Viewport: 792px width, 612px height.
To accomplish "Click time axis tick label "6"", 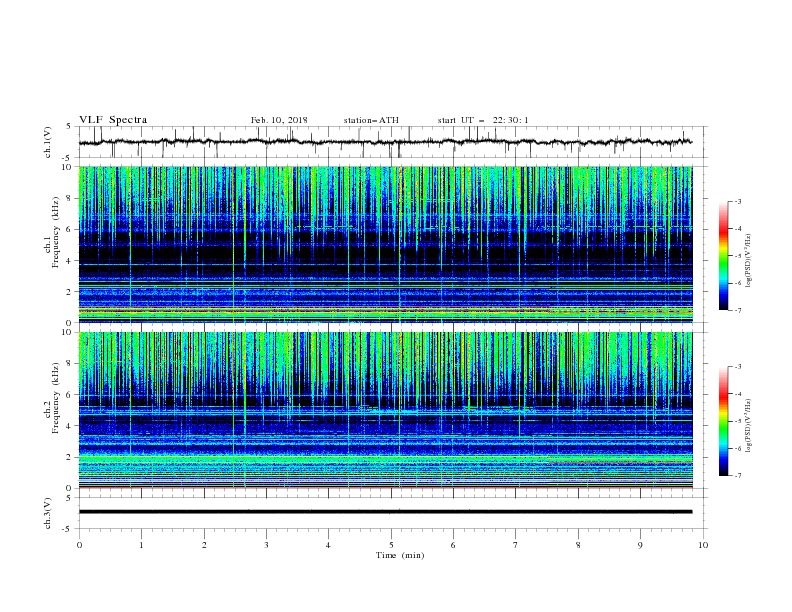I will 454,545.
